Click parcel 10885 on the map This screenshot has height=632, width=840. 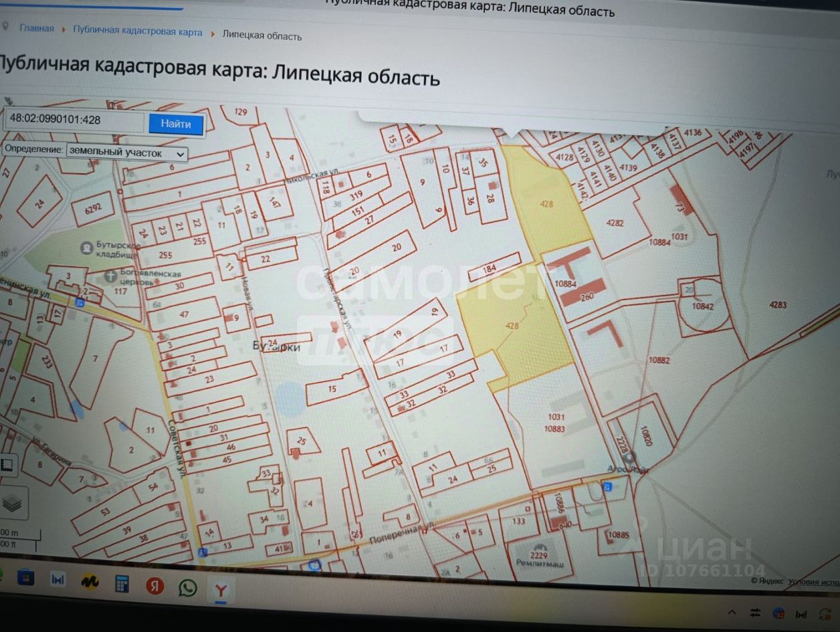tap(619, 534)
